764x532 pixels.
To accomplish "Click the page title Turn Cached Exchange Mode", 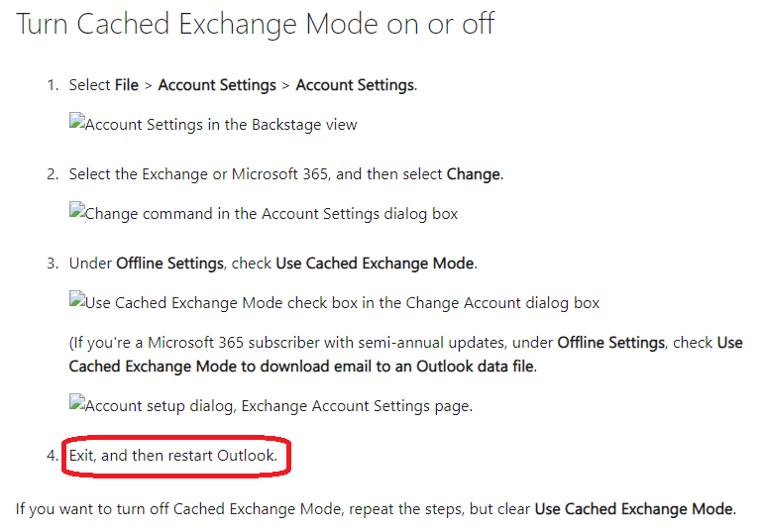I will 256,24.
